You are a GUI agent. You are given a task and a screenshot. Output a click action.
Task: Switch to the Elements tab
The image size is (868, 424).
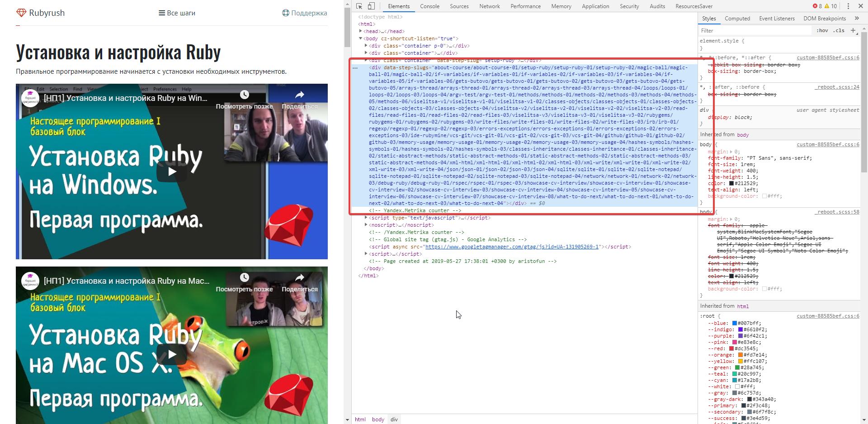399,6
